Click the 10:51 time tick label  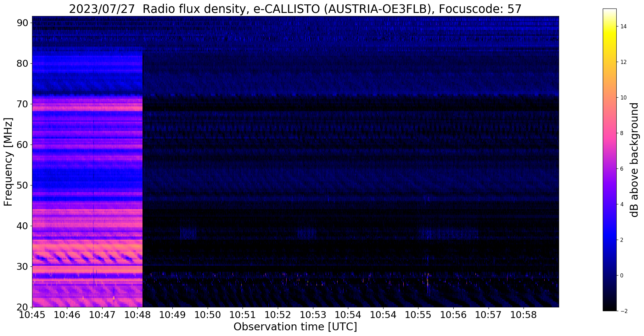click(243, 315)
